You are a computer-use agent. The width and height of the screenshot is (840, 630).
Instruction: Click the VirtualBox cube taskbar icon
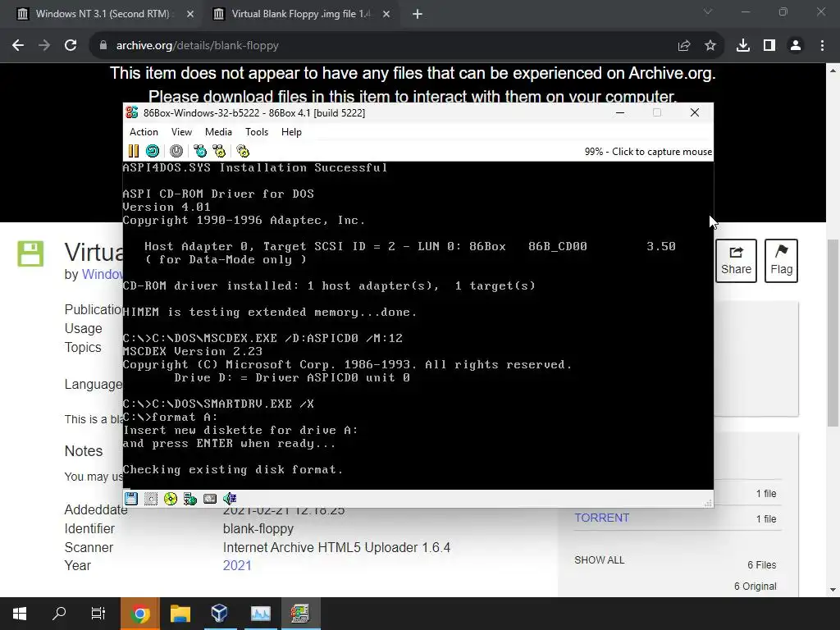pyautogui.click(x=220, y=614)
